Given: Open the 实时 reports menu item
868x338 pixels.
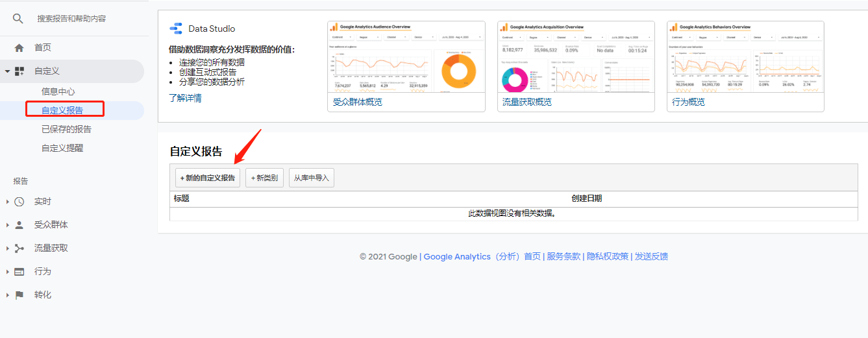Looking at the screenshot, I should [43, 202].
